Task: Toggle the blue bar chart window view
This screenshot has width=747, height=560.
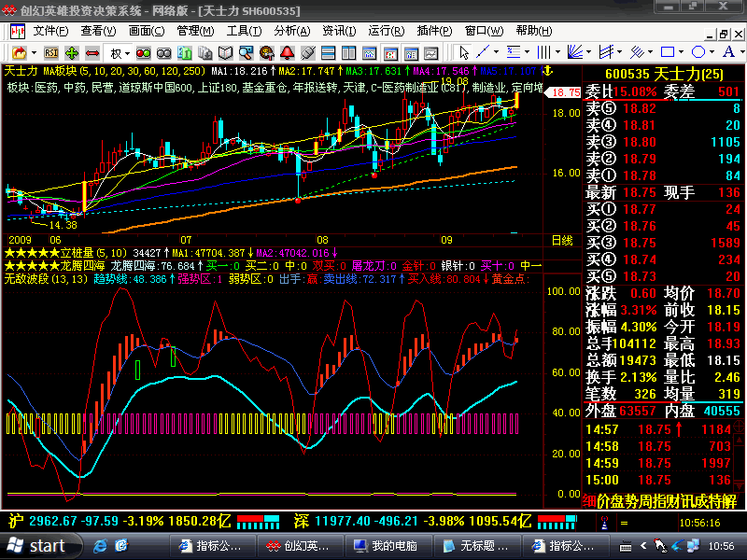Action: point(411,53)
